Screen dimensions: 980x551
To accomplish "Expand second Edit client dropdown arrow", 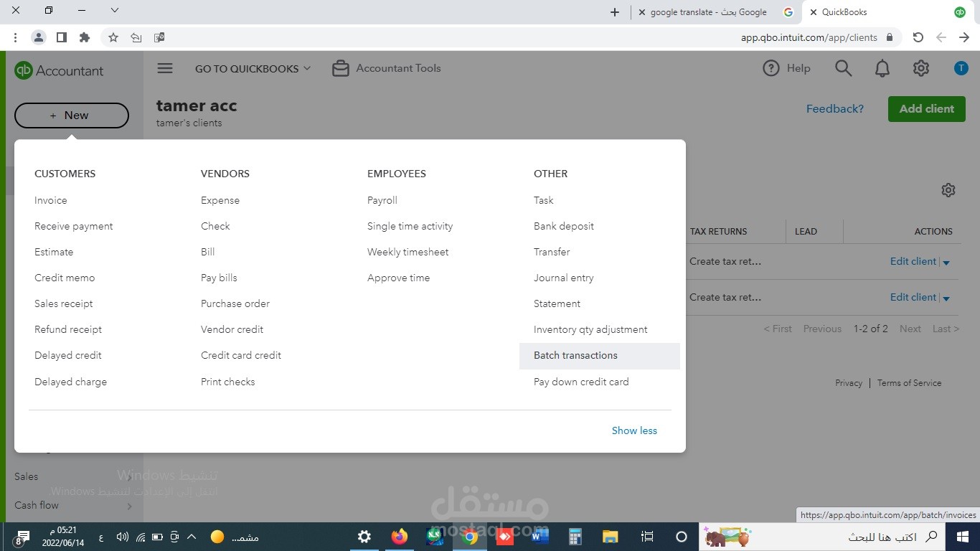I will [x=946, y=298].
